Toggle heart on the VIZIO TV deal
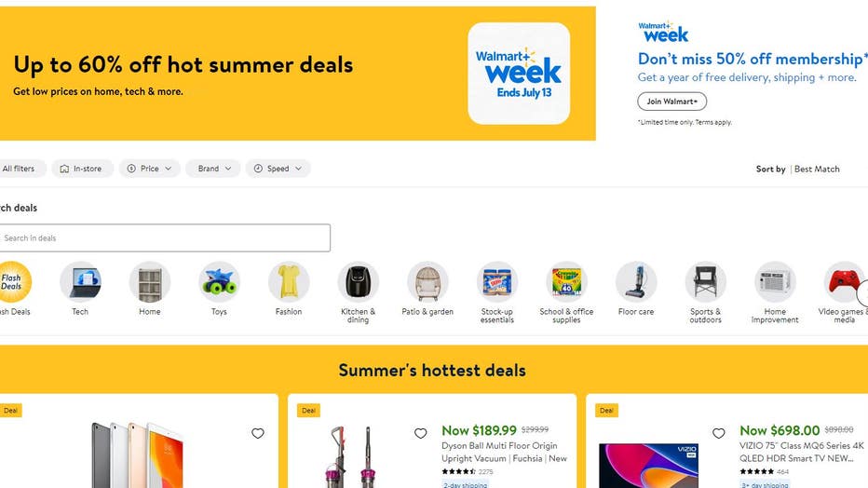The width and height of the screenshot is (868, 488). pos(719,433)
